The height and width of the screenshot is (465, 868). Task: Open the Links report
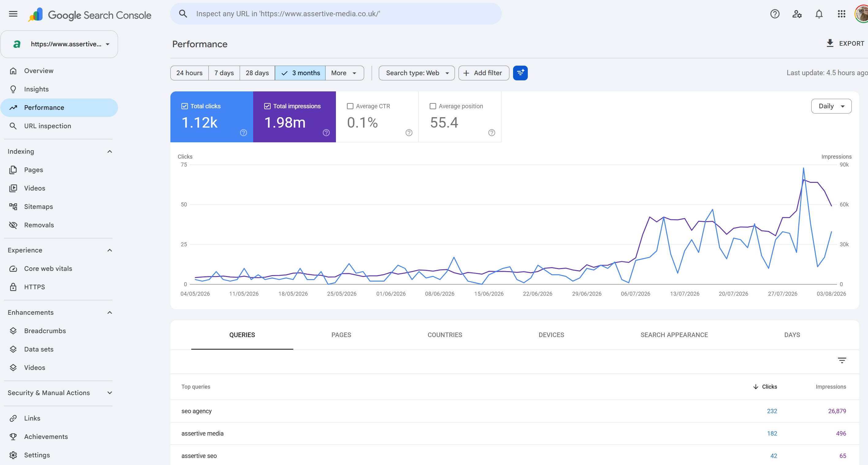click(x=59, y=418)
